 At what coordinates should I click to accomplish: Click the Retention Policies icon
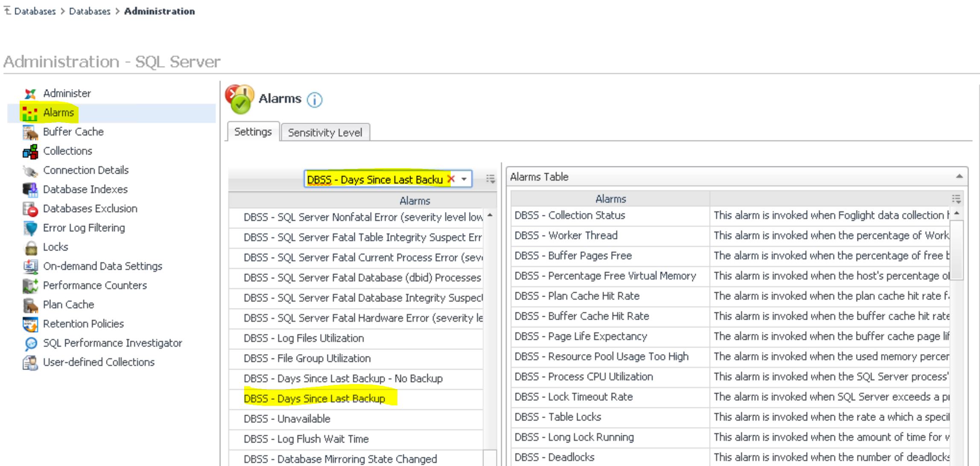click(30, 324)
